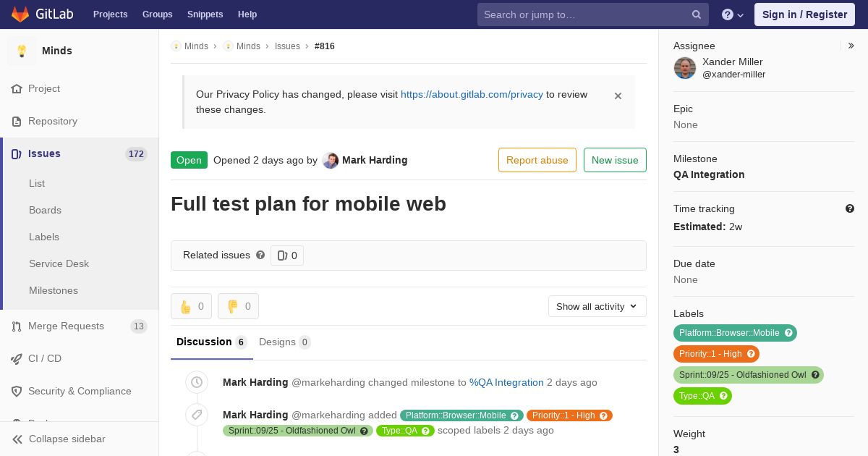Click the Report abuse button
868x456 pixels.
click(537, 160)
